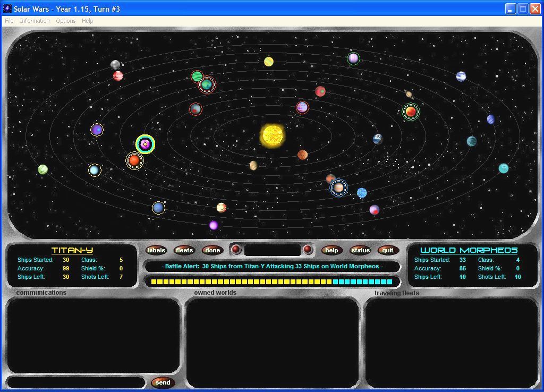544x392 pixels.
Task: Toggle planet labels on the map
Action: pos(156,250)
